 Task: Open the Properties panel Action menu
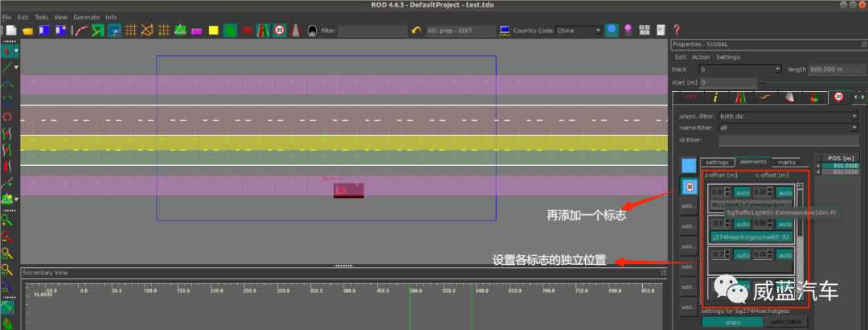click(x=701, y=57)
